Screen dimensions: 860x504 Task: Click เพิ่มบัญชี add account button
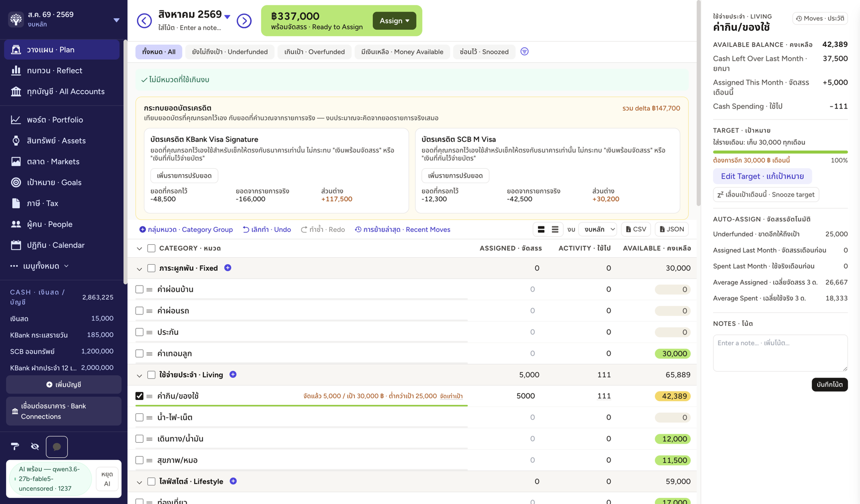pos(64,385)
